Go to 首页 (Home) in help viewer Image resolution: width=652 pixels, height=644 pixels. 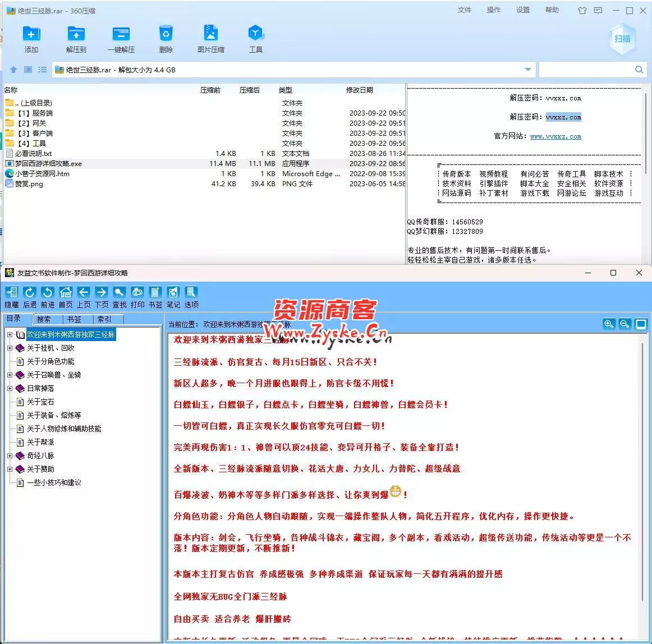(x=66, y=292)
